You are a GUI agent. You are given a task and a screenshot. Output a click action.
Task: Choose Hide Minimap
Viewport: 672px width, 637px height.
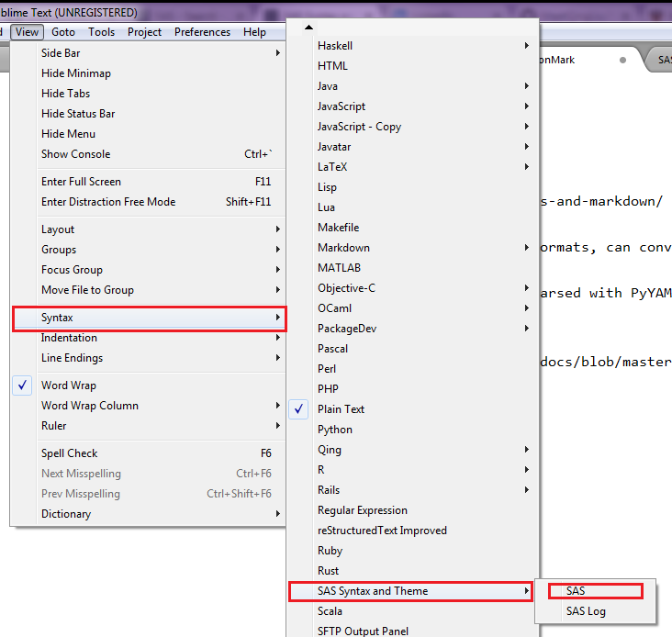coord(149,73)
